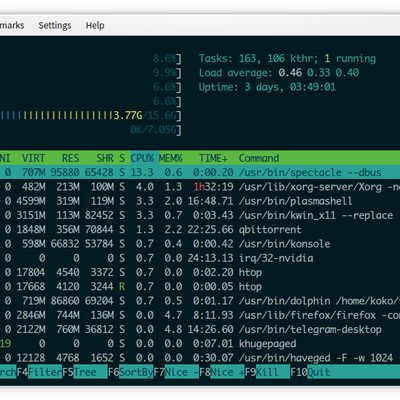Screen dimensions: 400x400
Task: Select the /usr/bin/plasmashell process row
Action: coord(200,201)
